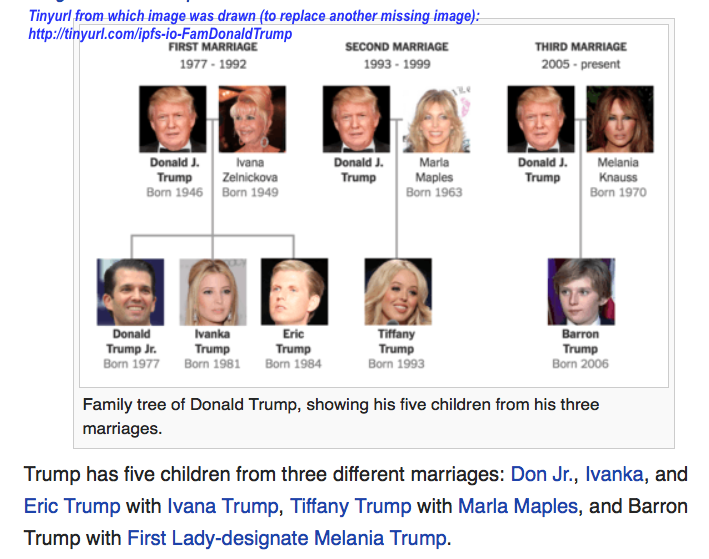The width and height of the screenshot is (709, 559).
Task: Click the photo labeled Ivanka Trump
Action: tap(212, 291)
